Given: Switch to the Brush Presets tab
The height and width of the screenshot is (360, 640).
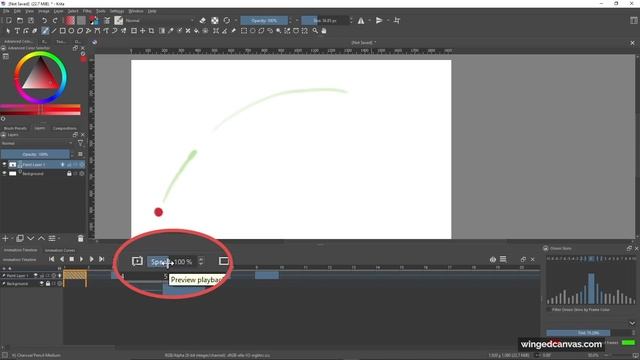Looking at the screenshot, I should coord(15,128).
